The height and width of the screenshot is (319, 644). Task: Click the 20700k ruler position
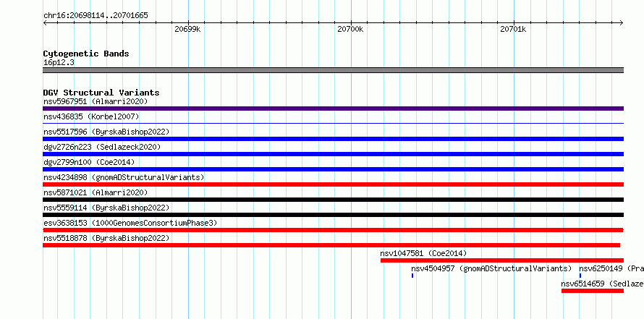coord(350,29)
